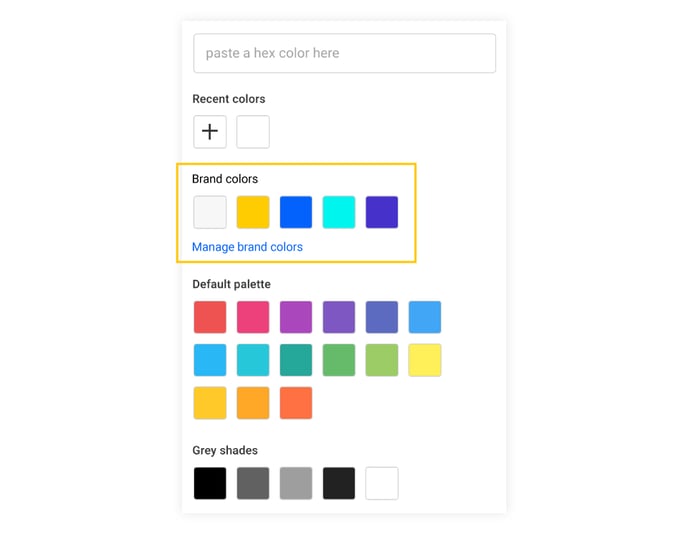Select the pink Default palette swatch

coord(253,317)
